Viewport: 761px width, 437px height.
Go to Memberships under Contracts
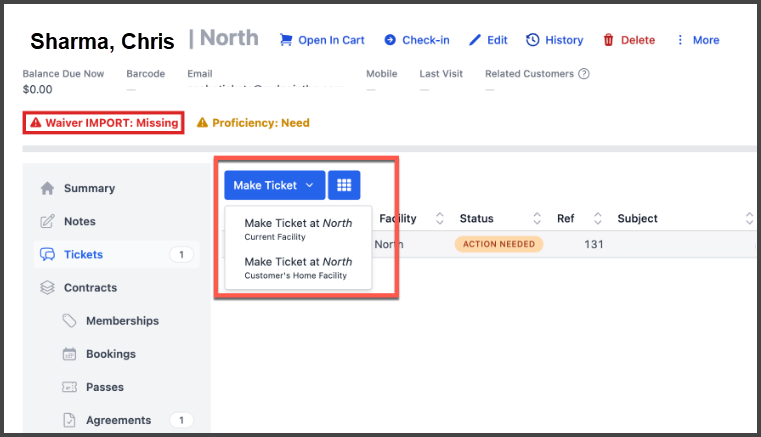(122, 321)
